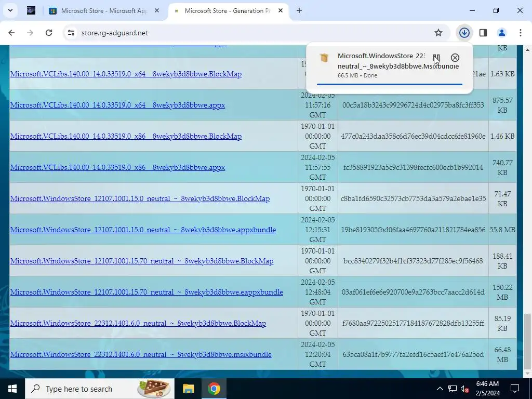Select the Microsoft Store - Generation Project tab
The height and width of the screenshot is (399, 532).
click(228, 10)
